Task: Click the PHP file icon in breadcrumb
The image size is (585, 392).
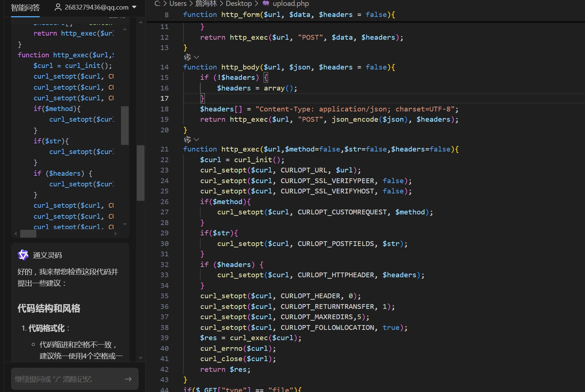Action: 266,3
